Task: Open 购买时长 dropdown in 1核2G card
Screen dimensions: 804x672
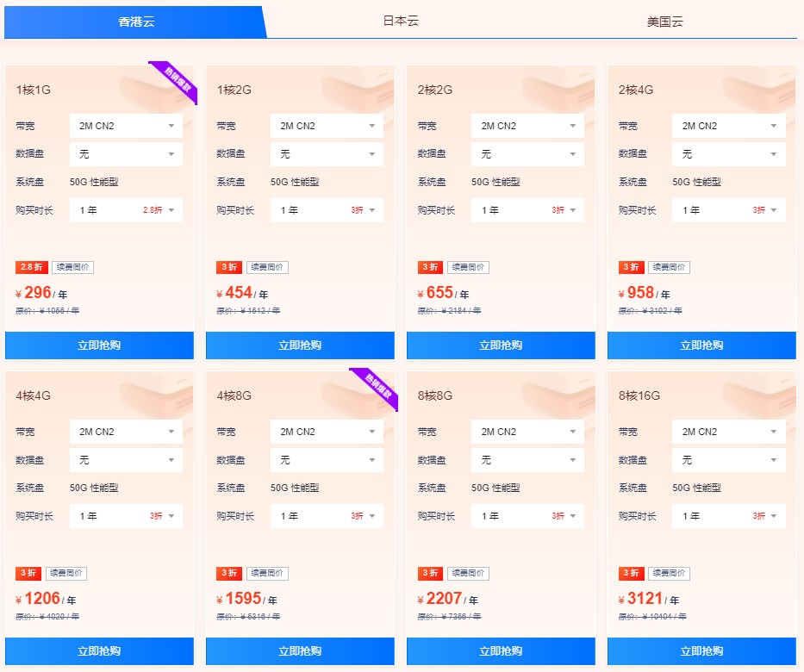Action: [327, 210]
